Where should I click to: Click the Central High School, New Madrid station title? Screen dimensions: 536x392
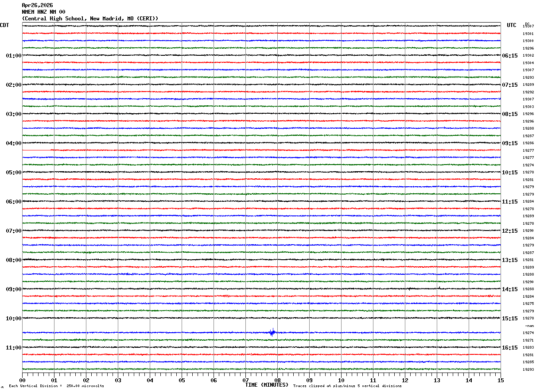click(x=90, y=19)
